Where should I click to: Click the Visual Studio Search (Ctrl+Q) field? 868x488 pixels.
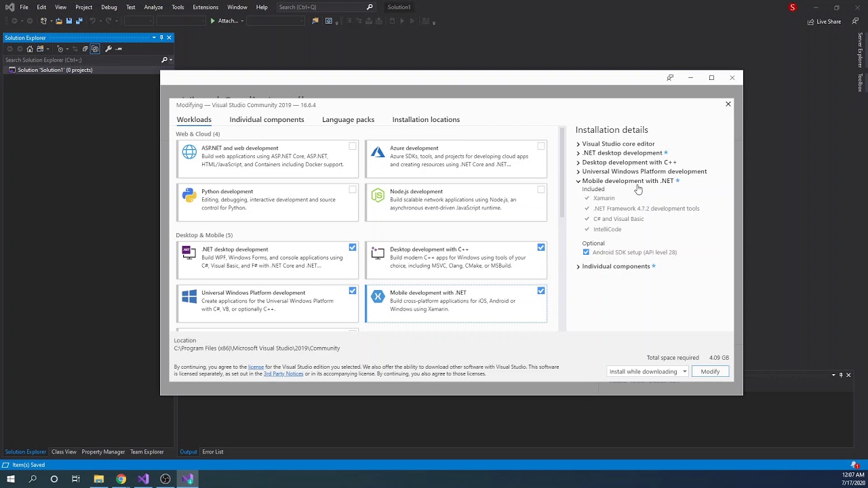pos(325,7)
